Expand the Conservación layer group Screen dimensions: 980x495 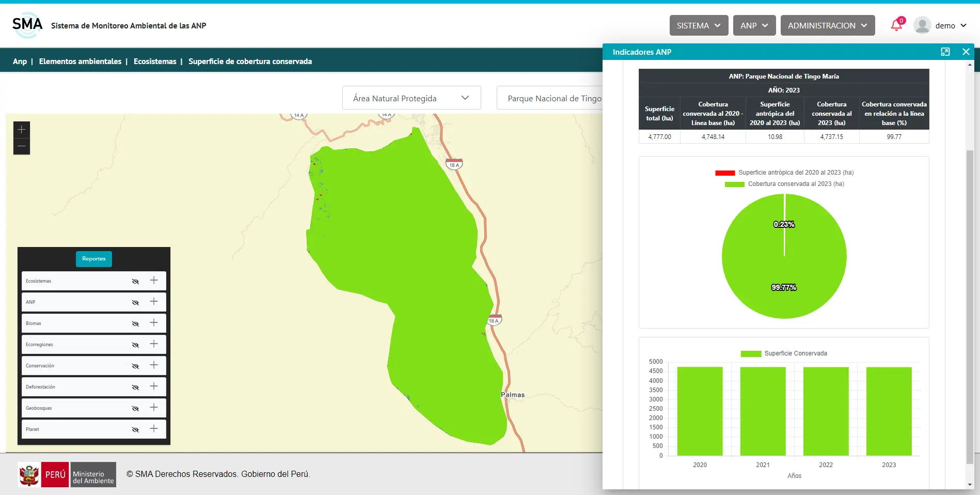tap(154, 365)
